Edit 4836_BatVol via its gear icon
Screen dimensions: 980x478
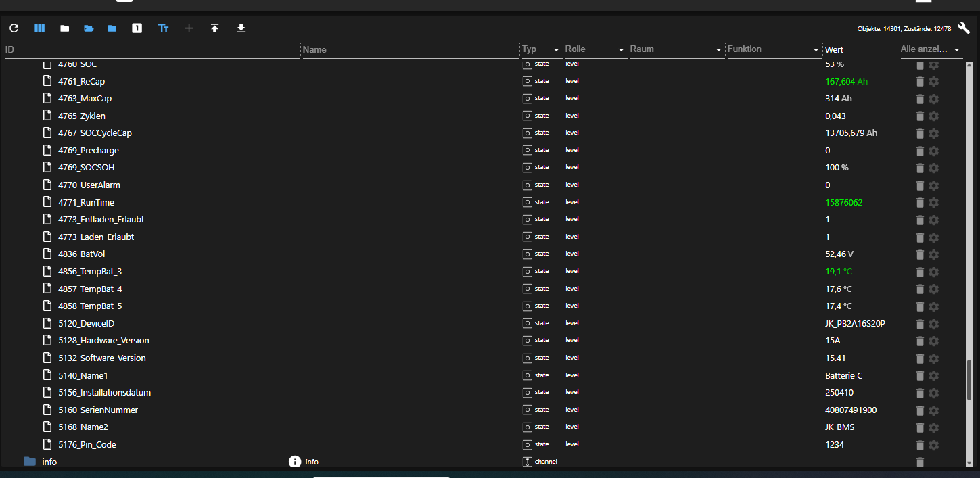tap(933, 254)
